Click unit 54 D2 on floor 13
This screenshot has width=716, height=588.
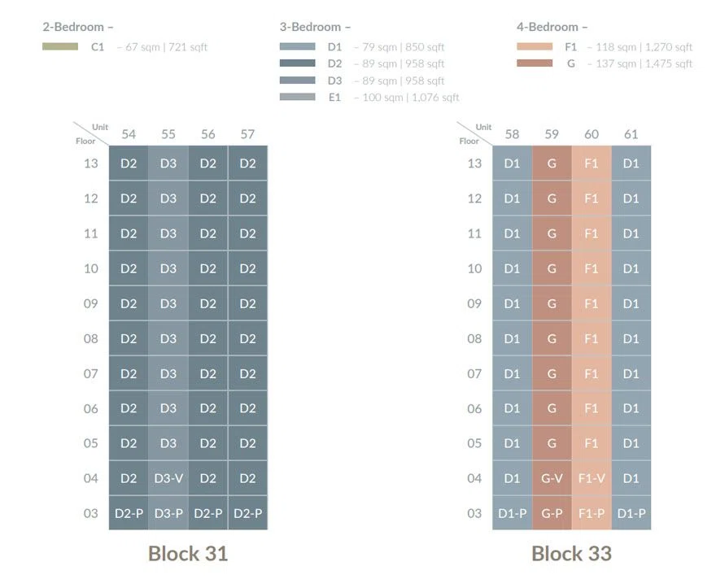tap(129, 163)
